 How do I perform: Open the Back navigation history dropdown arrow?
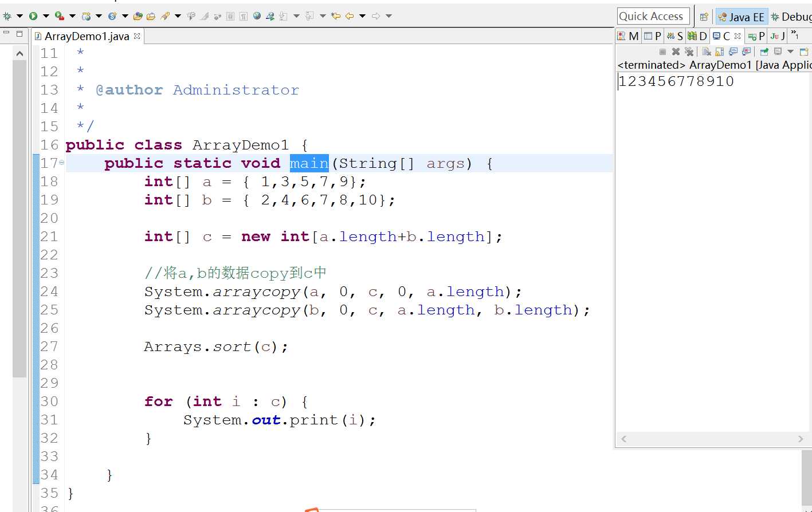(x=362, y=16)
